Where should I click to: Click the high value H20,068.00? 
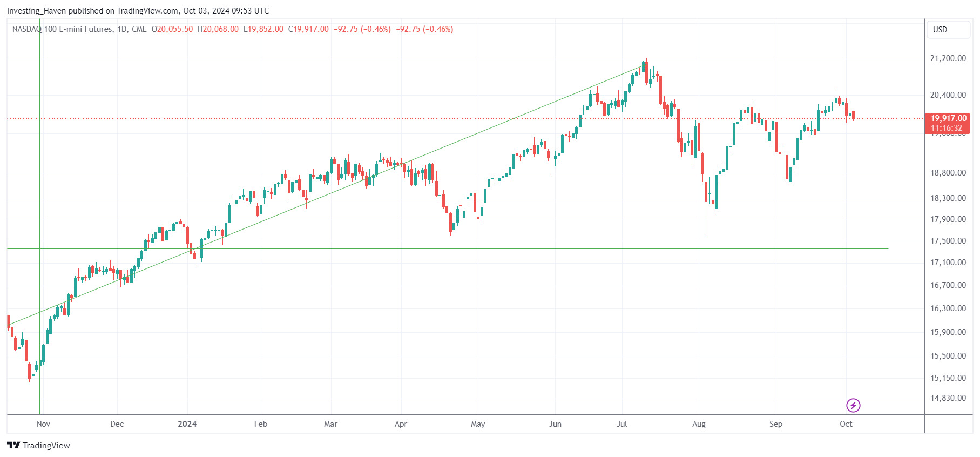[218, 29]
